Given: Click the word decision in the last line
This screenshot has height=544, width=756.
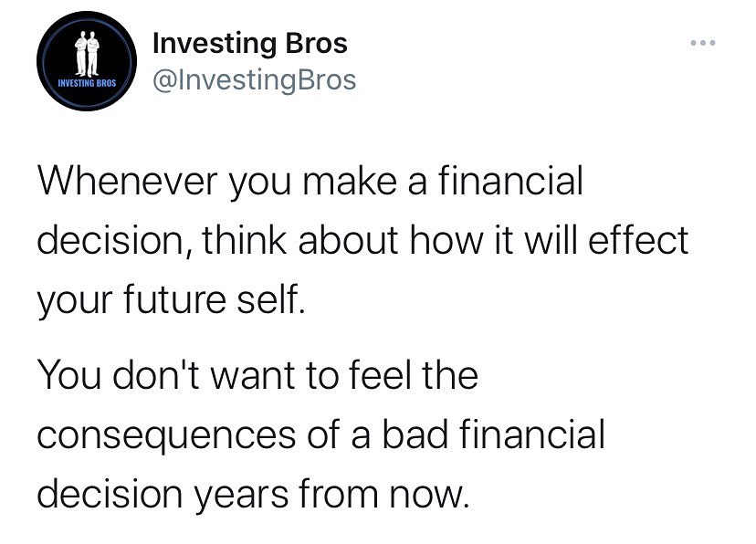Looking at the screenshot, I should tap(110, 494).
